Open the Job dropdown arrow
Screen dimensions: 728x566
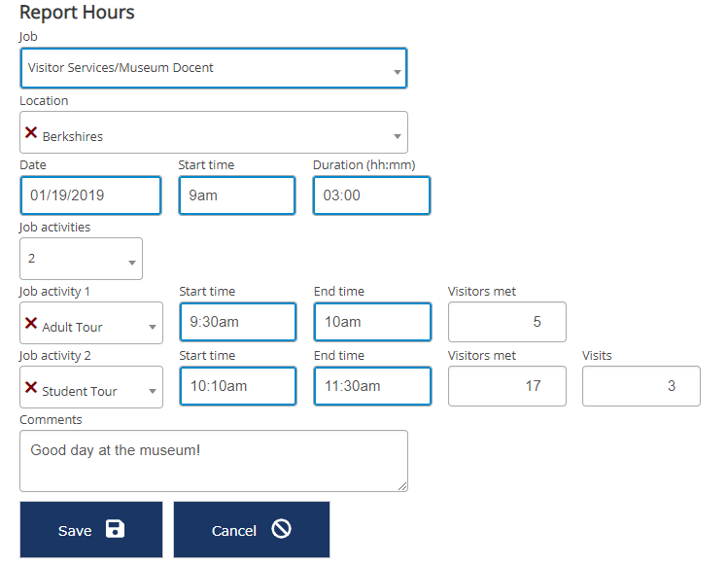[397, 72]
